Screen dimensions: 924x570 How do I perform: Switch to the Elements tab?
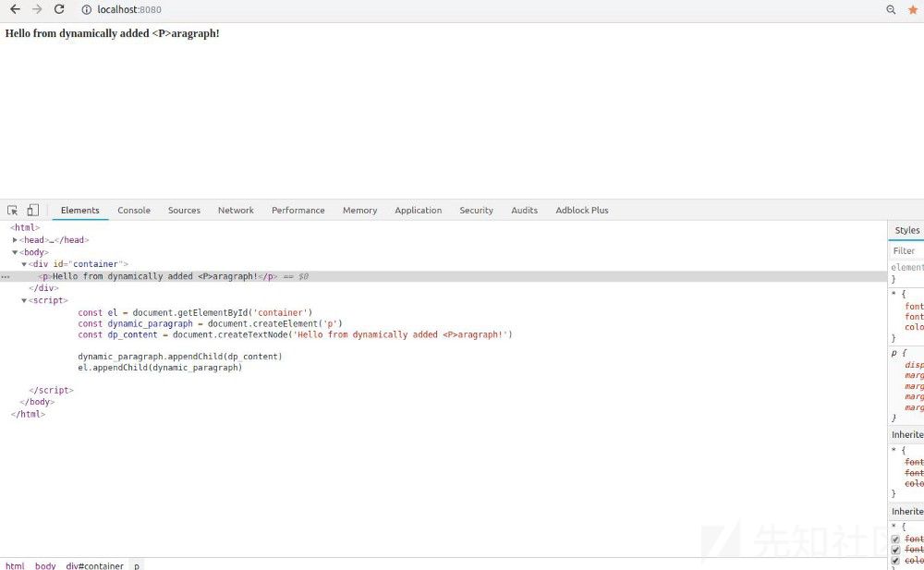click(80, 210)
